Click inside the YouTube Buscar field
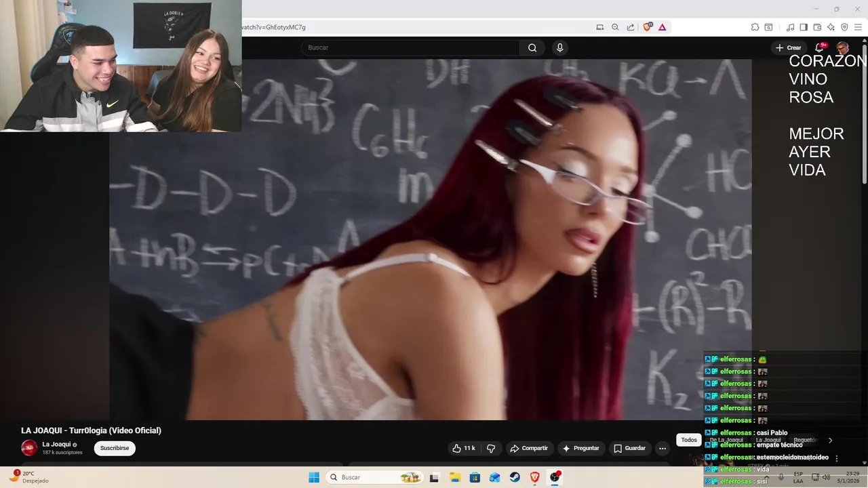 410,47
